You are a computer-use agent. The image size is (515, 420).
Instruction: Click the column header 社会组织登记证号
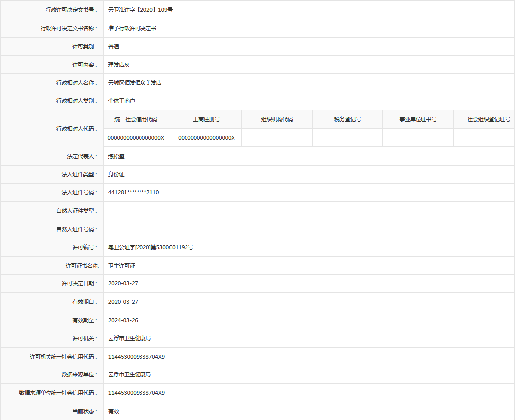[x=489, y=119]
